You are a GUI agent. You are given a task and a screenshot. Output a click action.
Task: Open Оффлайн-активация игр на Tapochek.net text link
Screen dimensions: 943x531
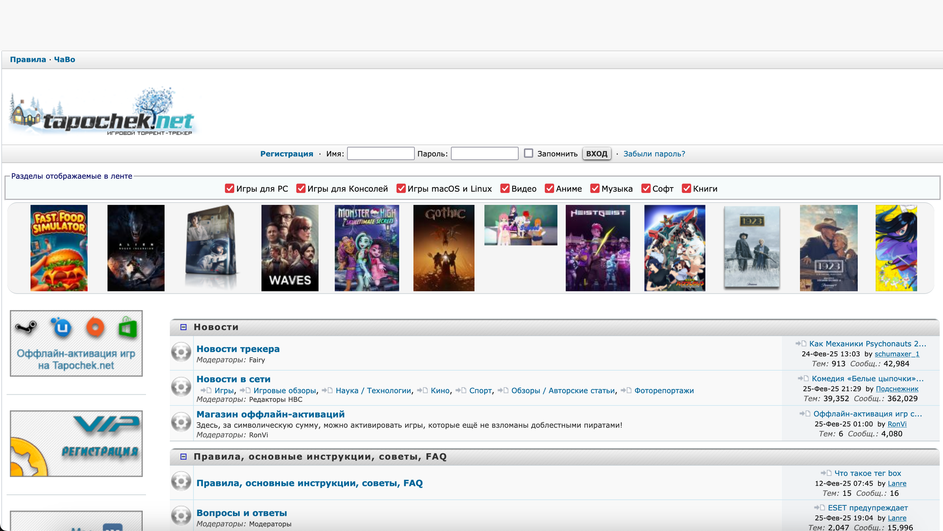click(76, 360)
